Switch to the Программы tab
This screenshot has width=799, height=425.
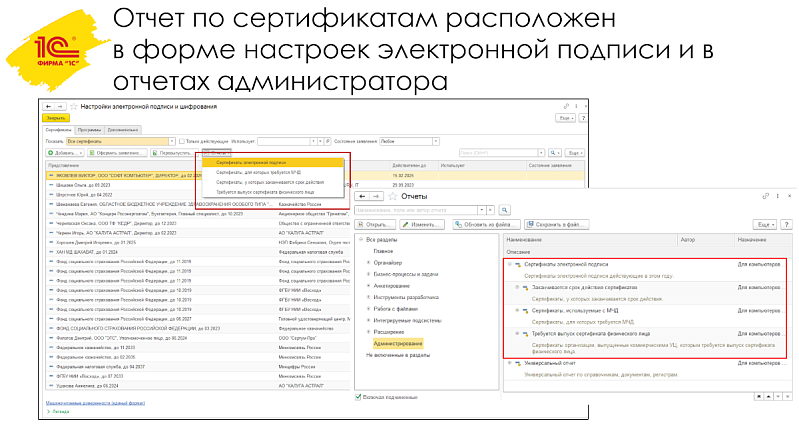click(x=89, y=130)
